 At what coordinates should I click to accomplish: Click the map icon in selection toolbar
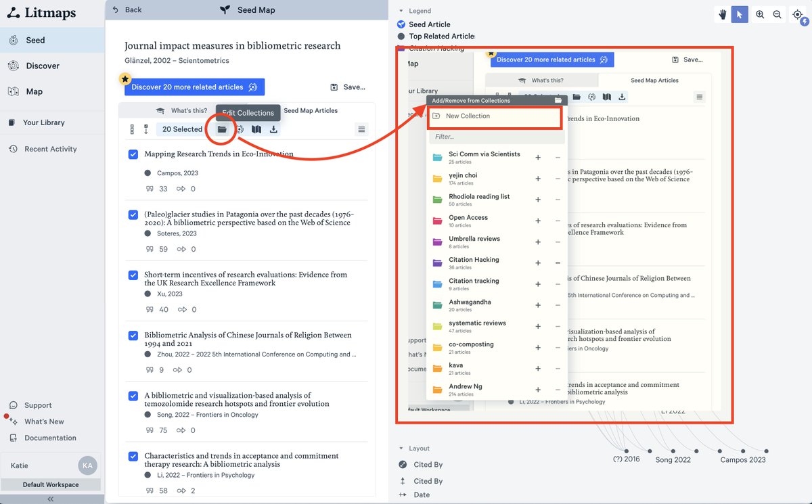[256, 129]
